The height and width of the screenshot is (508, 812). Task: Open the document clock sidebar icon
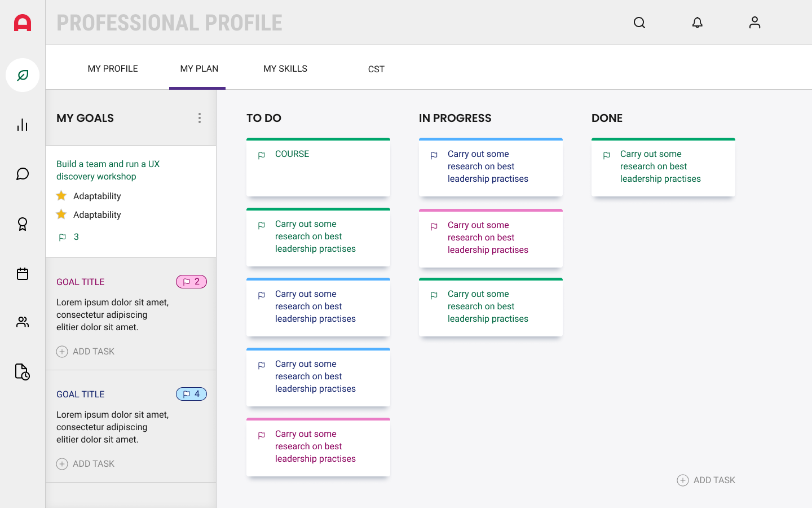click(23, 372)
